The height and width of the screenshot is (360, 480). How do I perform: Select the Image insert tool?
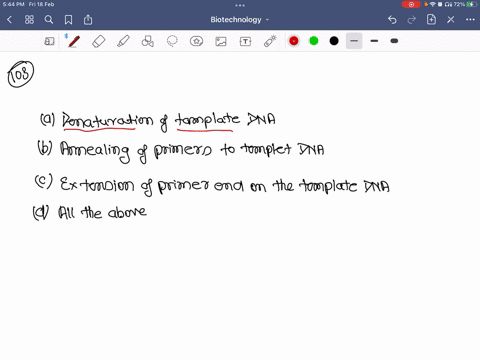coord(221,41)
